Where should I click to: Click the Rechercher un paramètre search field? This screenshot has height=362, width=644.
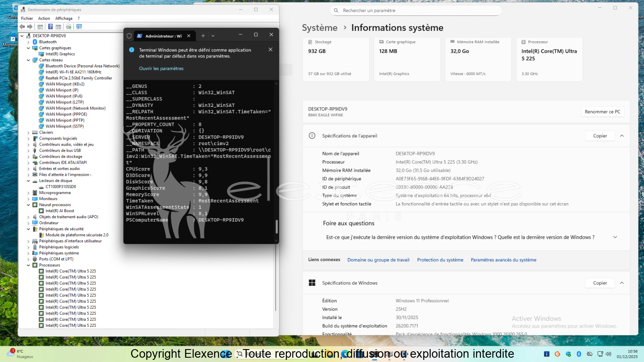416,10
